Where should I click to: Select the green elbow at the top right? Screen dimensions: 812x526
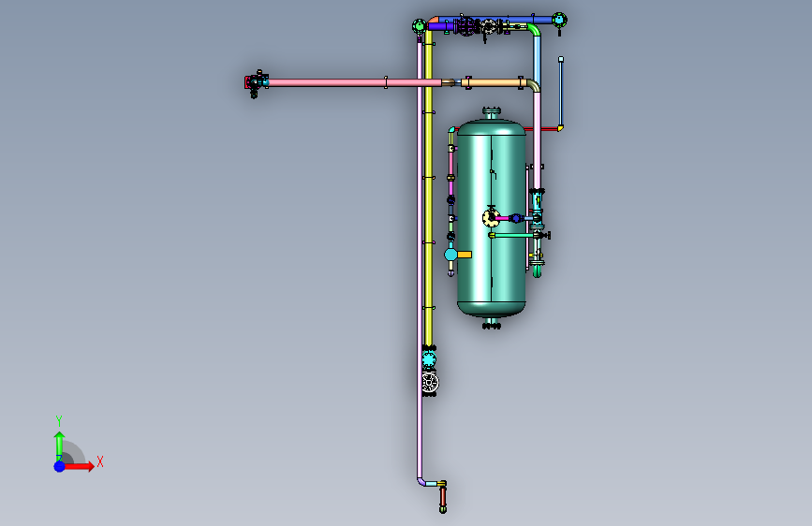(x=535, y=29)
